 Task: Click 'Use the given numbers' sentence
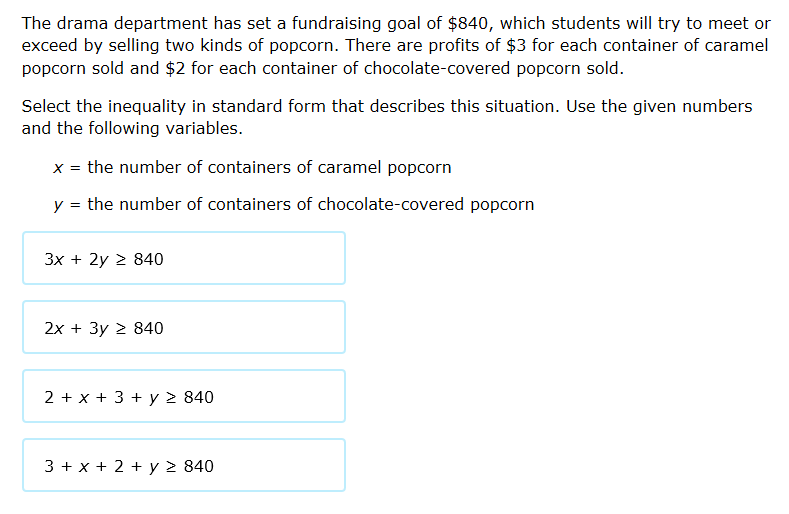coord(659,106)
